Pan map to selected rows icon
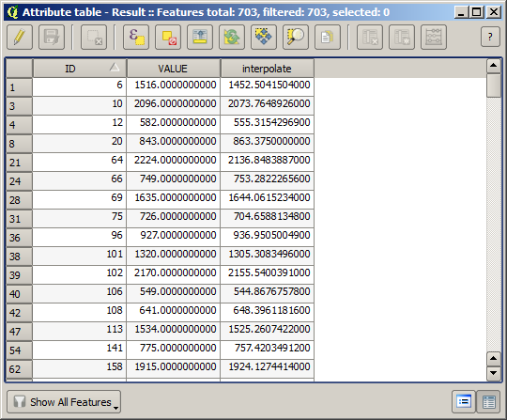 click(264, 38)
